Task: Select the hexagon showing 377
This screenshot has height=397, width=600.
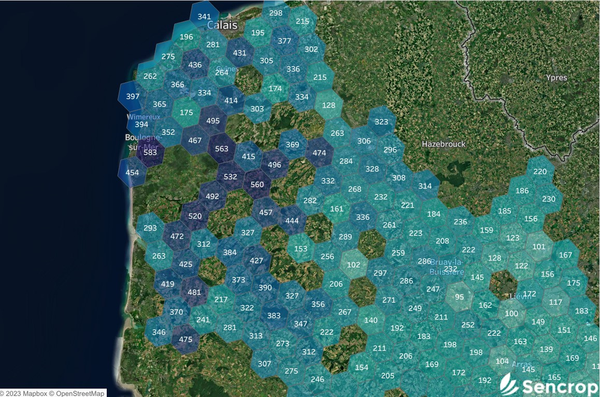Action: [284, 41]
